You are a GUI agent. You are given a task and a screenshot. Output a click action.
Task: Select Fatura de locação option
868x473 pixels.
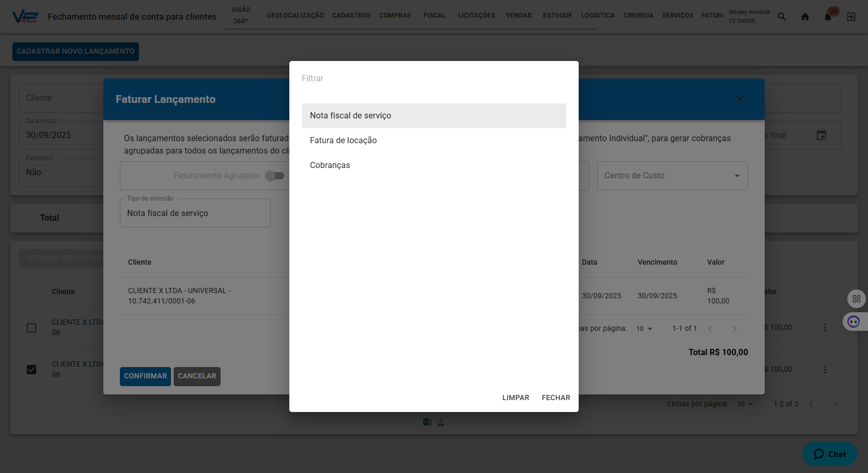(x=343, y=141)
